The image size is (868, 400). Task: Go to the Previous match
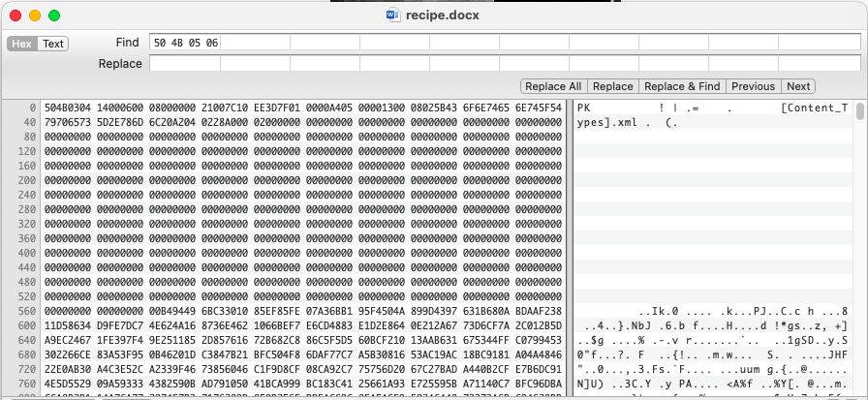click(753, 86)
